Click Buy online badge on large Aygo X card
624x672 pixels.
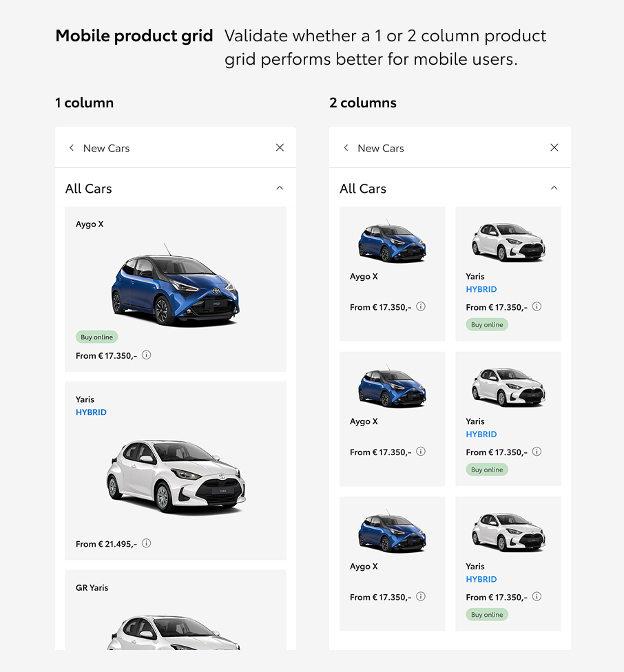[x=97, y=337]
